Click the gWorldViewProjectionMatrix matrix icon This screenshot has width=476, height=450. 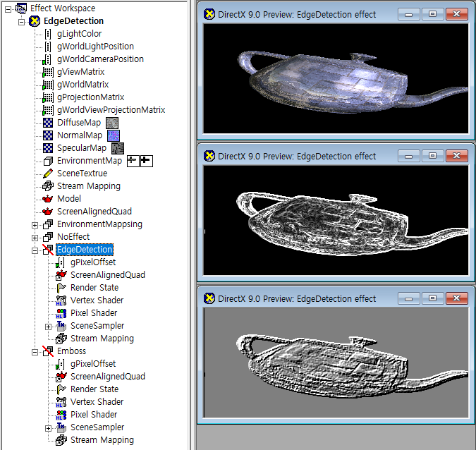point(48,110)
